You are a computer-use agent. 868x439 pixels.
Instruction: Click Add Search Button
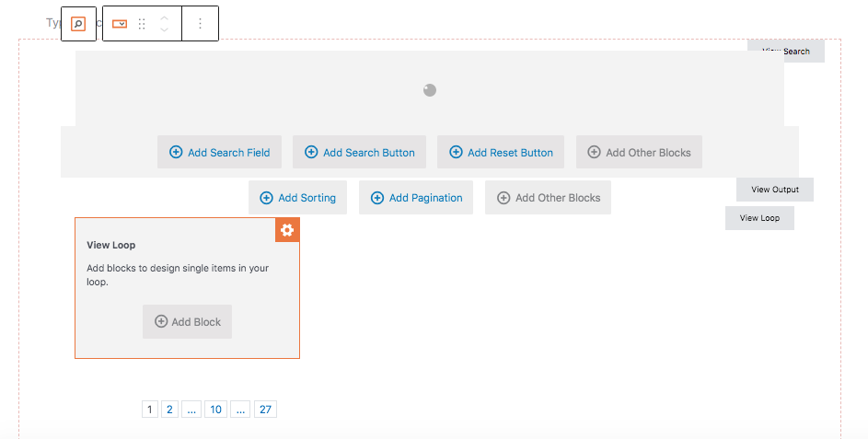[359, 152]
